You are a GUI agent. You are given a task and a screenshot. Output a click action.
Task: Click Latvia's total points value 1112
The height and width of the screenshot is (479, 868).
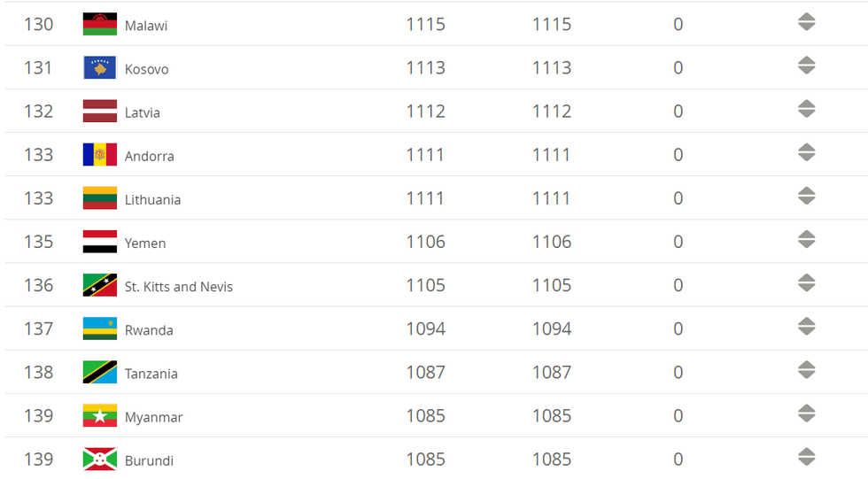click(x=425, y=112)
